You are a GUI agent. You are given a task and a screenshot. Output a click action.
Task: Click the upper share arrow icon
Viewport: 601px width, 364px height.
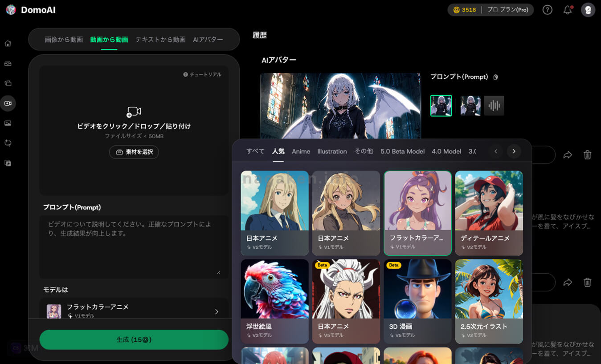point(568,155)
